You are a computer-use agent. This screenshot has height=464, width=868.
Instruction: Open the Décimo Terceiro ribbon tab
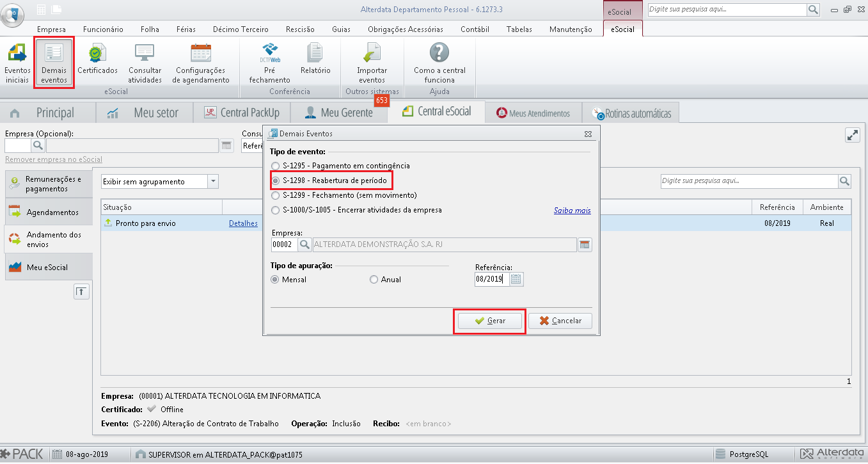pyautogui.click(x=241, y=29)
